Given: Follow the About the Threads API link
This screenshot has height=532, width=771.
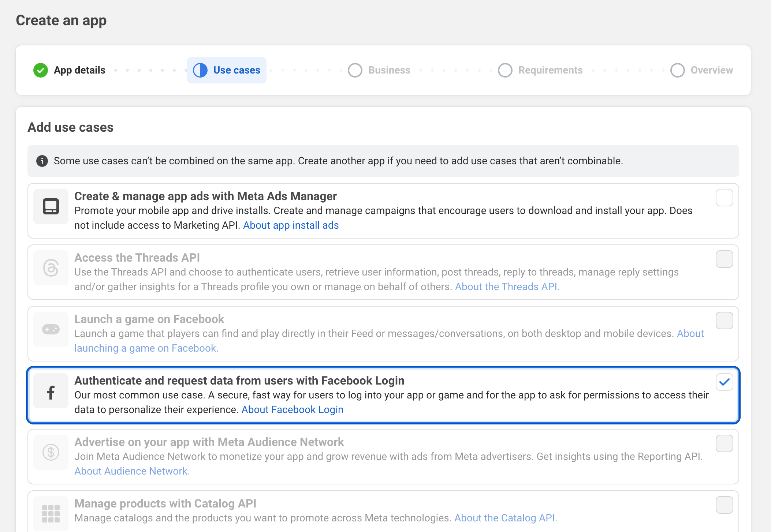Looking at the screenshot, I should 507,287.
